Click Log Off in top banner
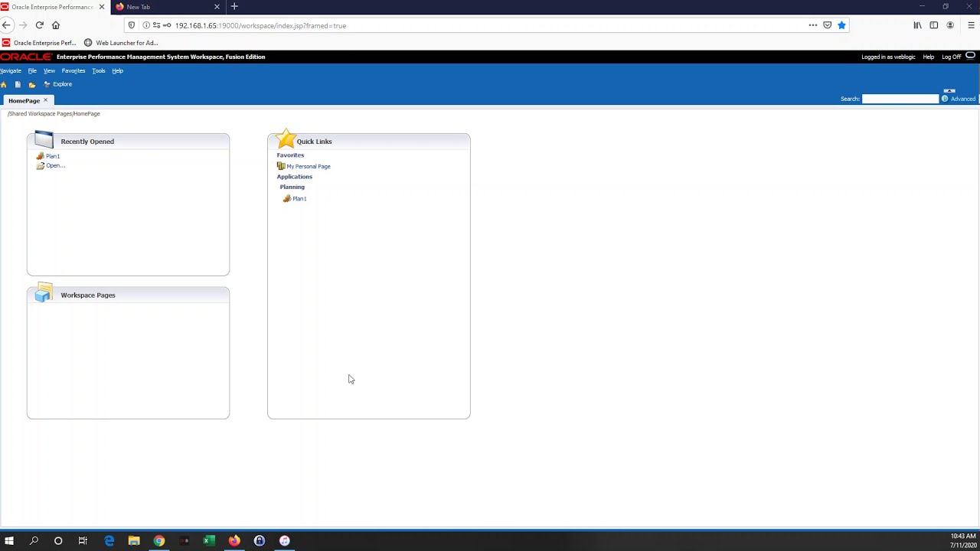This screenshot has height=551, width=980. [x=951, y=57]
